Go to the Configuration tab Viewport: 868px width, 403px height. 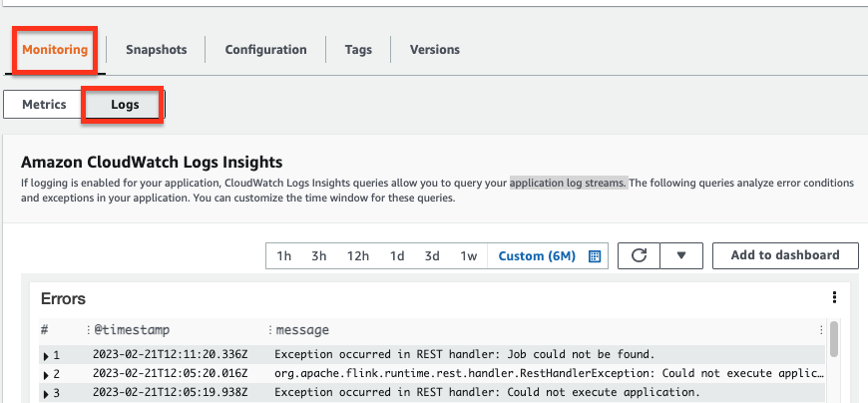point(265,50)
